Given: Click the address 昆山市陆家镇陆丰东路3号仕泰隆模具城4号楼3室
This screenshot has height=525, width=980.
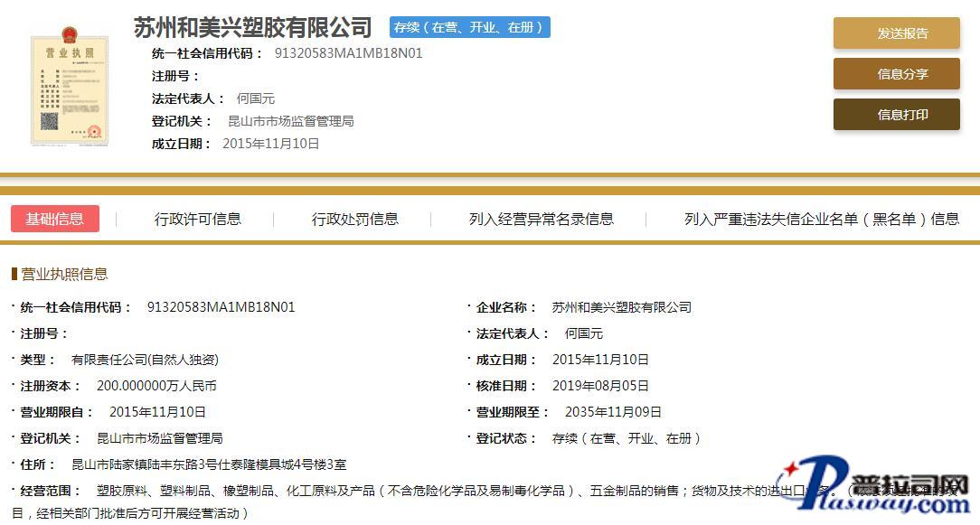Looking at the screenshot, I should [x=209, y=464].
